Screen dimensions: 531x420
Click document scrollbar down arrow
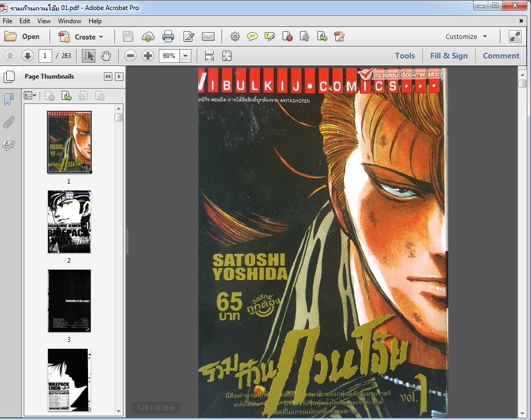522,414
